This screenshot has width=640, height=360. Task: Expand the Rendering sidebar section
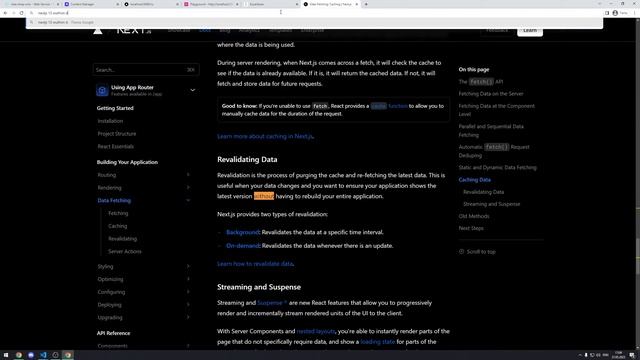[x=188, y=188]
